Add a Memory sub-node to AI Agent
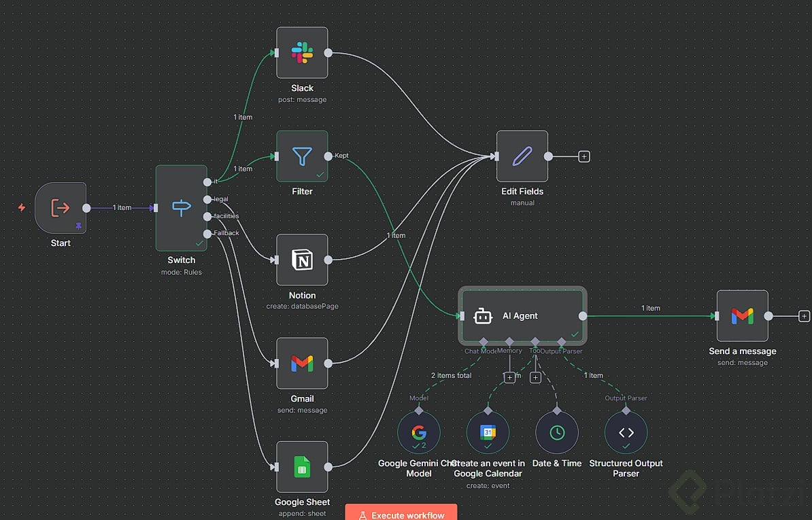 pos(509,378)
